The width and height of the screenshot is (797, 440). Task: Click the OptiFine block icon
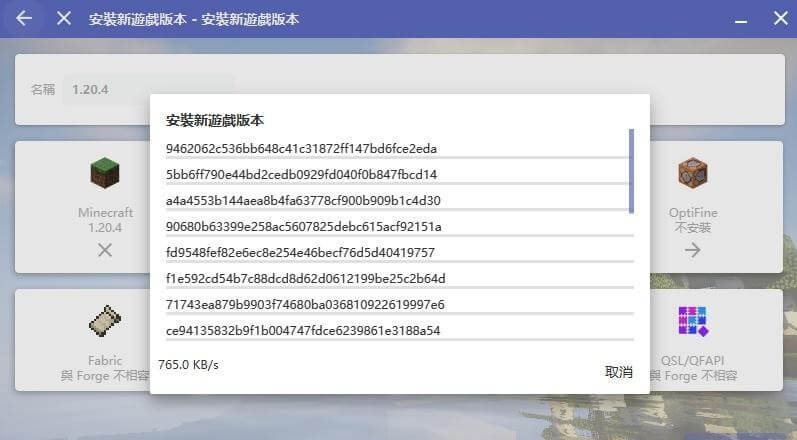click(693, 173)
